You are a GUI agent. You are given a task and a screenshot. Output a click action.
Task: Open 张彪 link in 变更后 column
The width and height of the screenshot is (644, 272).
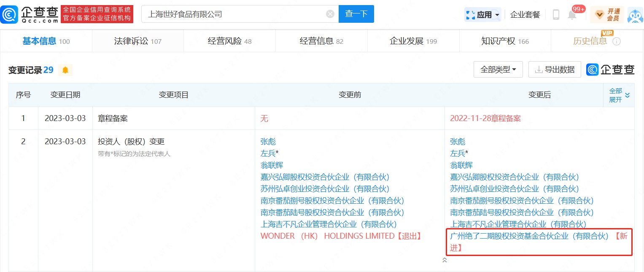(x=458, y=142)
